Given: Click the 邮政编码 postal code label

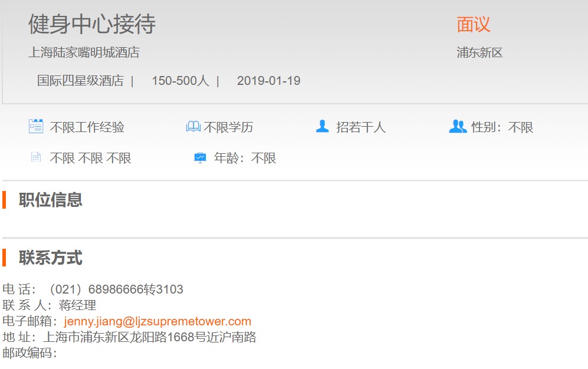Looking at the screenshot, I should point(28,353).
